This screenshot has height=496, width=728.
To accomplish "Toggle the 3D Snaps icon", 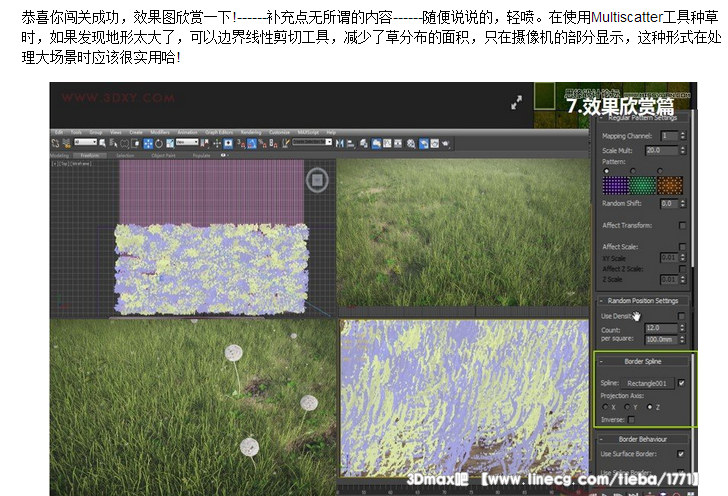I will 240,143.
